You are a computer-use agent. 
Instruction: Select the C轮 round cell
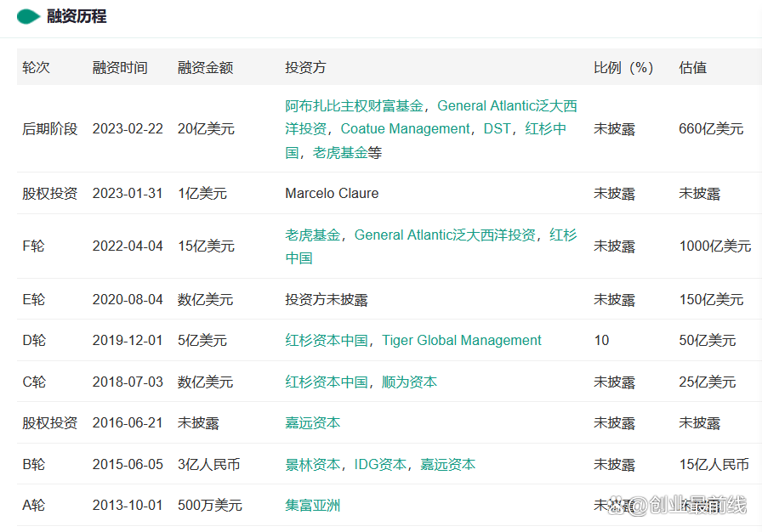(34, 382)
